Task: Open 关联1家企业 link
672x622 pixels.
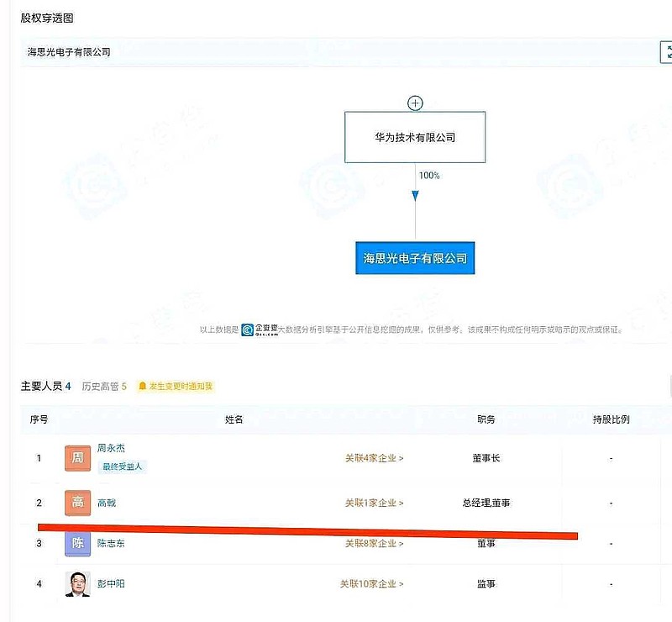Action: pos(374,503)
